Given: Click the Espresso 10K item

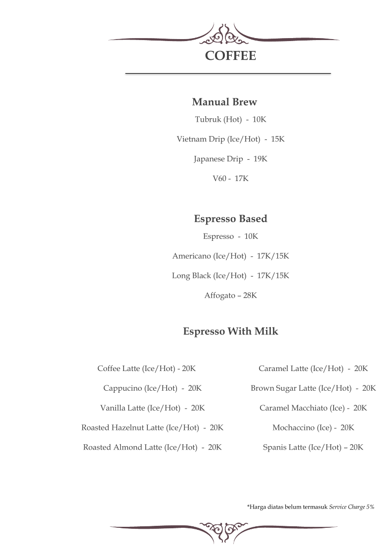Looking at the screenshot, I should point(230,236).
